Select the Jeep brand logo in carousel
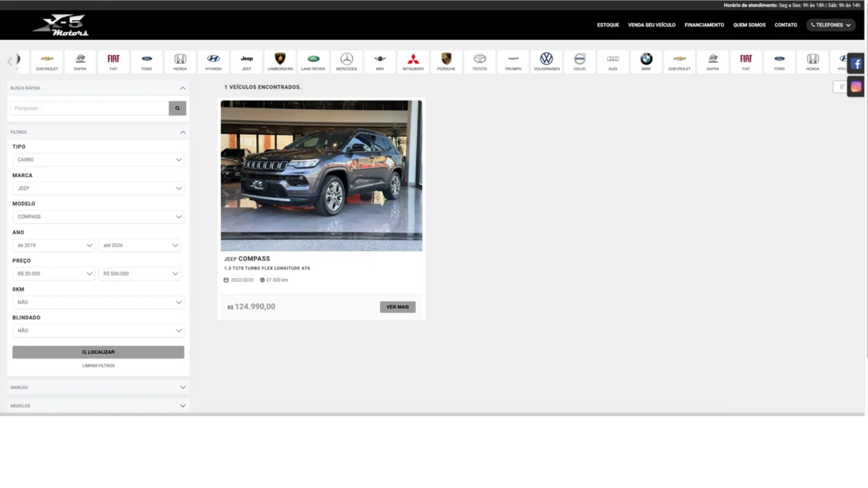The height and width of the screenshot is (488, 868). [246, 62]
